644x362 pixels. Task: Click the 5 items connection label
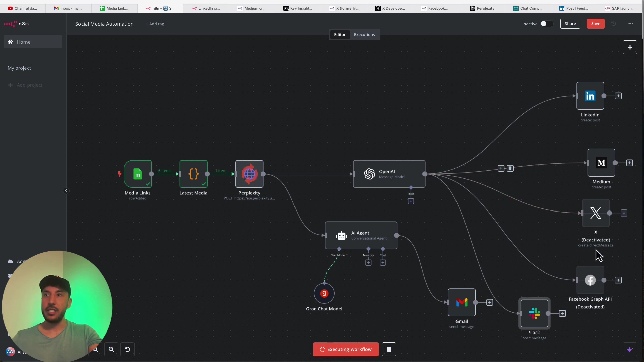coord(165,171)
